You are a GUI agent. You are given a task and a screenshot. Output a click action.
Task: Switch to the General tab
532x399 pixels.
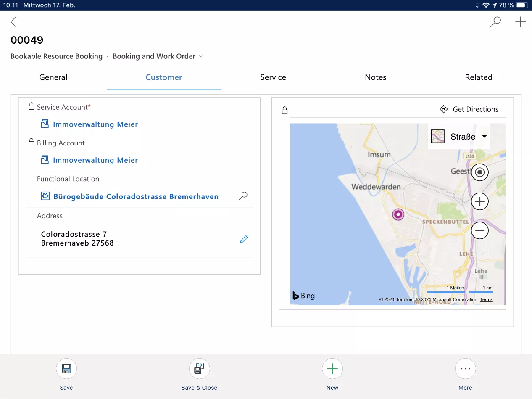pos(53,77)
